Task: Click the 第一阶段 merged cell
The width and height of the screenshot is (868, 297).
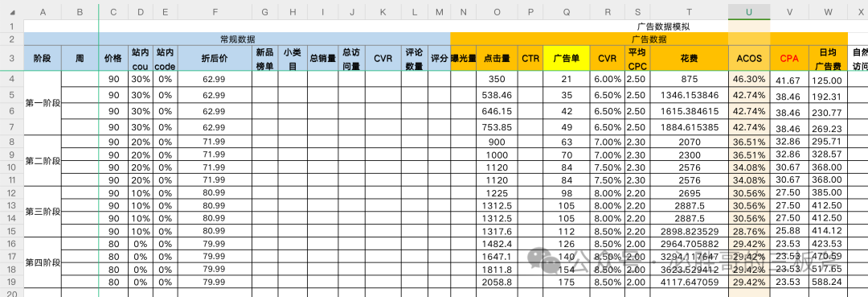Action: click(43, 103)
